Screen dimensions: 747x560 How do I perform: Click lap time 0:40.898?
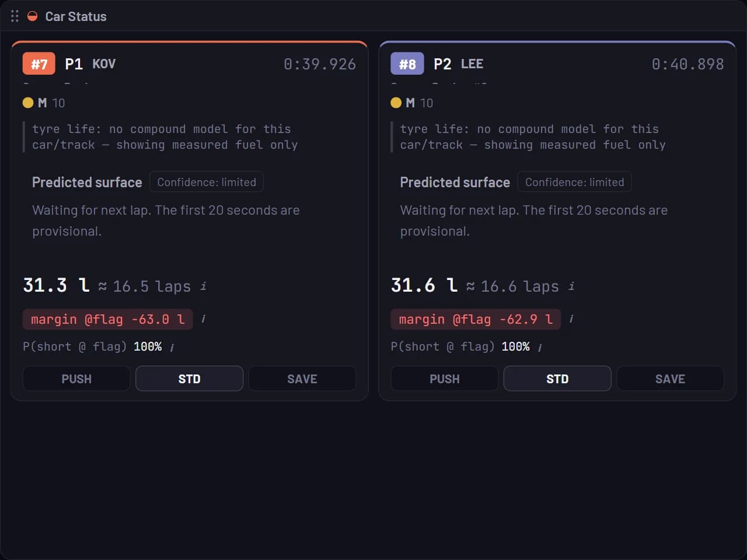click(x=687, y=64)
